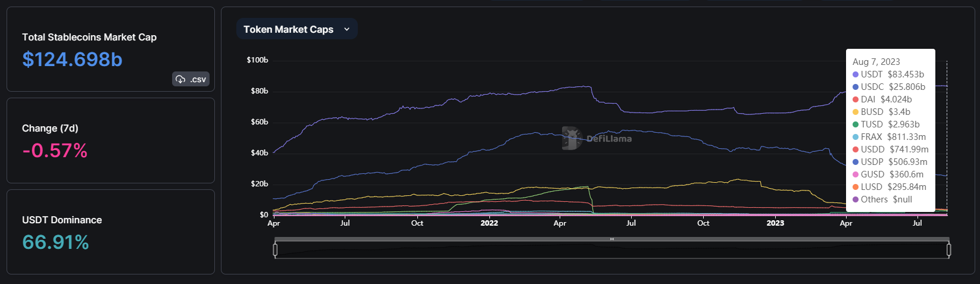
Task: Click the $60b y-axis label
Action: coord(260,122)
